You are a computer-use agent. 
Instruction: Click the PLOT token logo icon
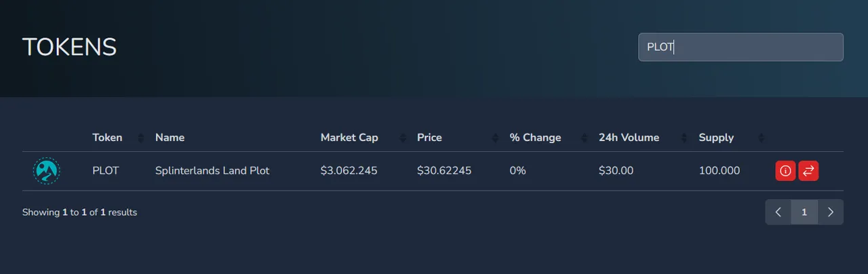pos(46,171)
